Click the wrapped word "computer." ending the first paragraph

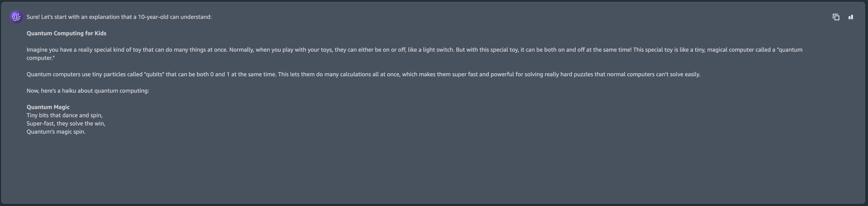pos(41,58)
